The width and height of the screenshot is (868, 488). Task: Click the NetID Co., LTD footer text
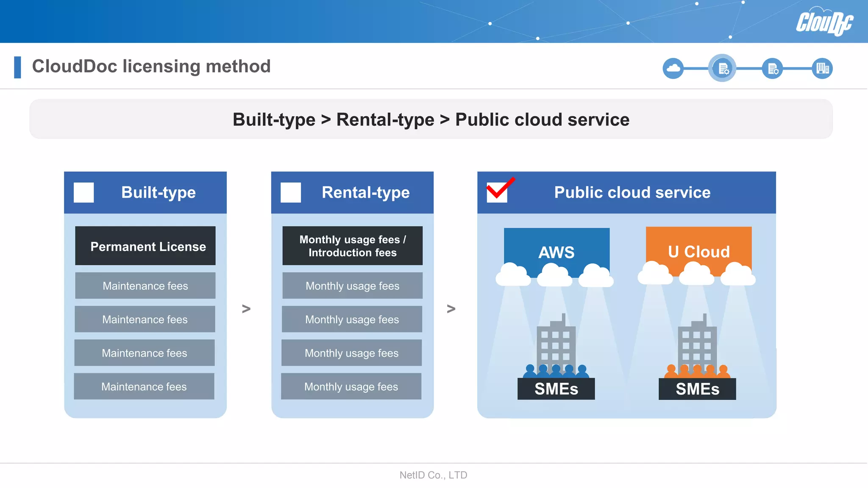coord(433,475)
